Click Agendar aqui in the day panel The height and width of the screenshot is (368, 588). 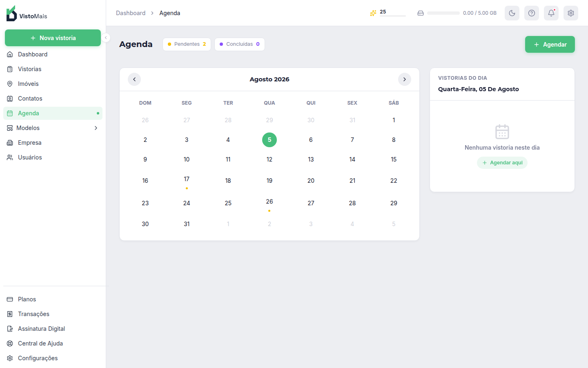coord(502,163)
